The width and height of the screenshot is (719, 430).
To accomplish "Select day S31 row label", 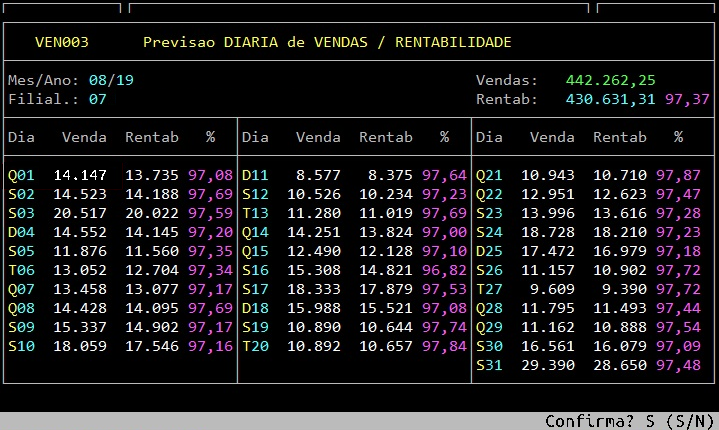I will tap(489, 365).
